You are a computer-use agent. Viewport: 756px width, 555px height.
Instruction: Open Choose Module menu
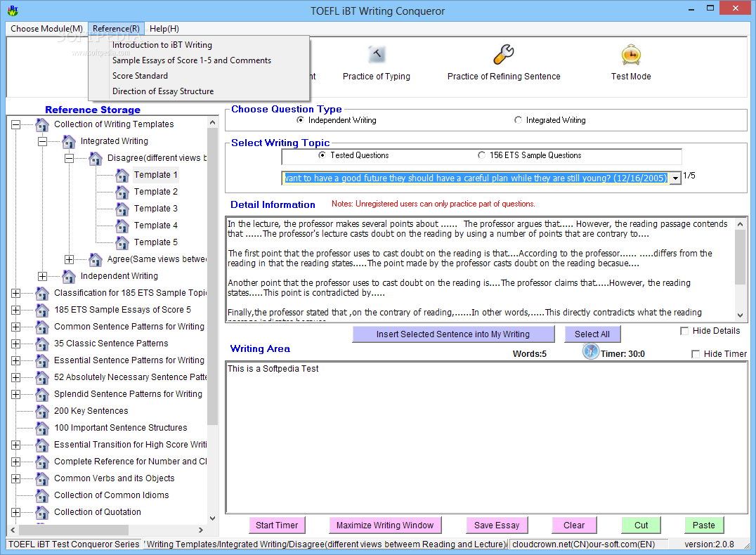[47, 29]
